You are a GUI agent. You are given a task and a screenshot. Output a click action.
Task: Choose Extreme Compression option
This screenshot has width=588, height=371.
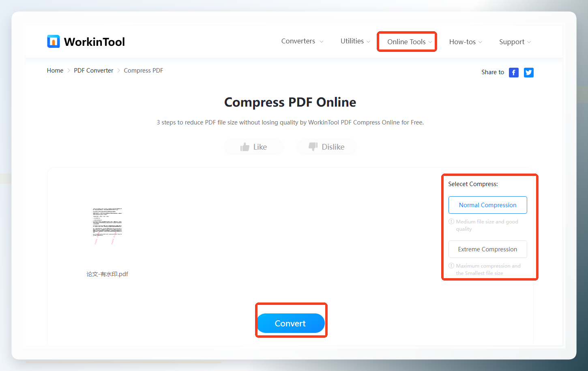click(x=487, y=249)
